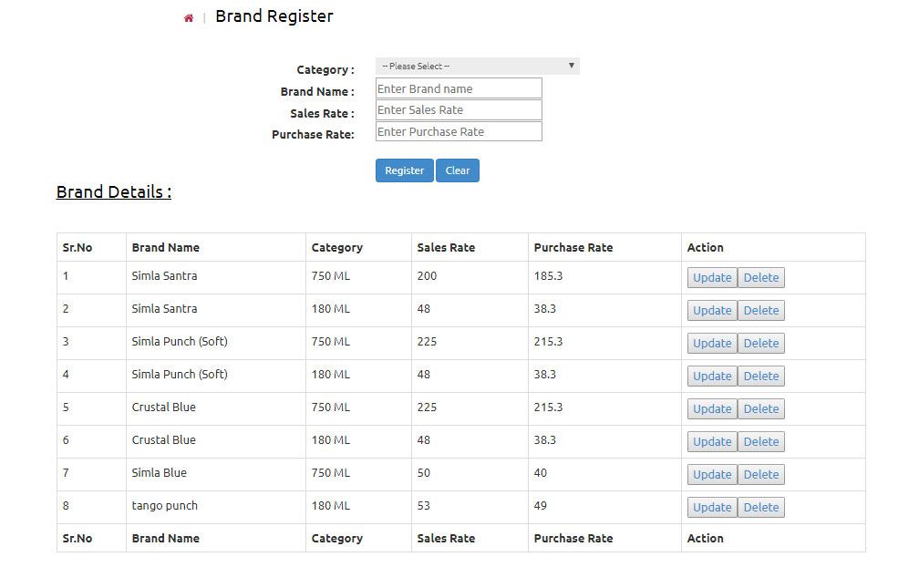Click the Register button

pyautogui.click(x=405, y=170)
